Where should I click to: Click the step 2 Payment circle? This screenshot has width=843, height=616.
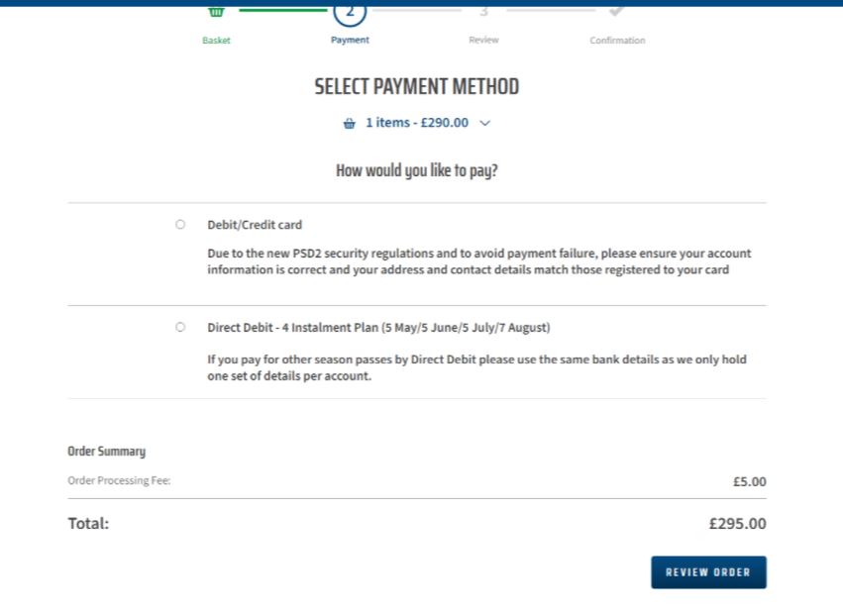tap(350, 13)
